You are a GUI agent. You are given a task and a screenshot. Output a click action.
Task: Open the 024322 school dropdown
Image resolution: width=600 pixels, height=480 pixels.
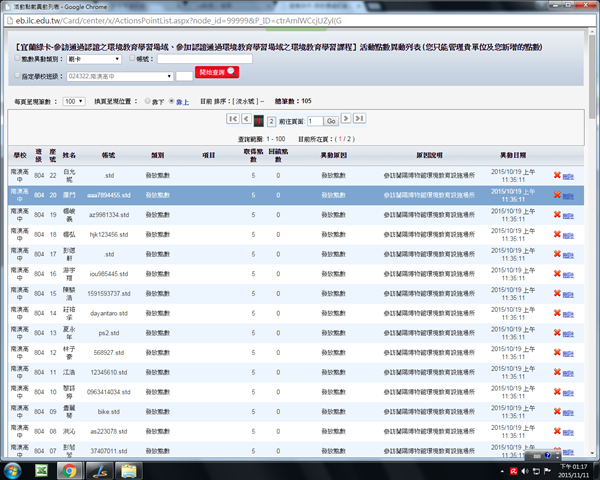click(x=120, y=76)
